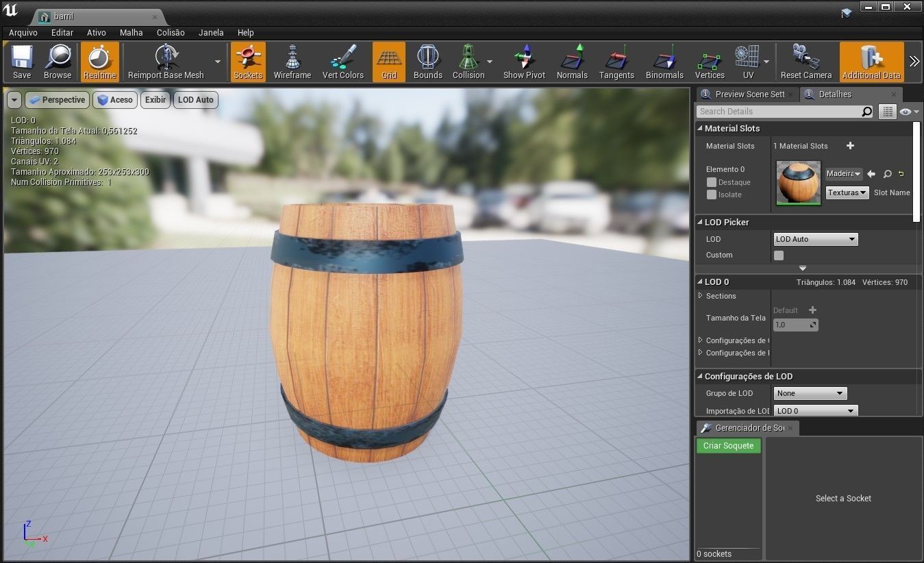Open the Grupo de LOD None dropdown
Screen dimensions: 924x563
(x=810, y=393)
